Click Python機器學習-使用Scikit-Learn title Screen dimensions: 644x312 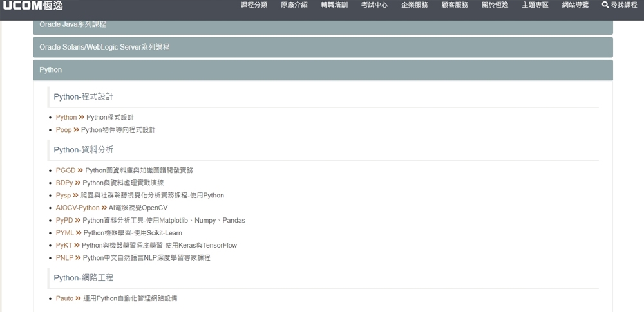coord(133,233)
